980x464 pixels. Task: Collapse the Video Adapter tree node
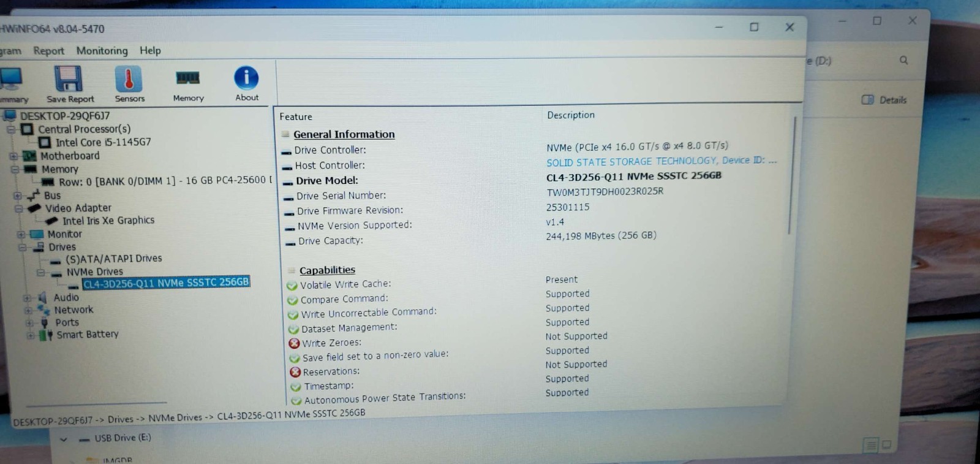[x=18, y=208]
